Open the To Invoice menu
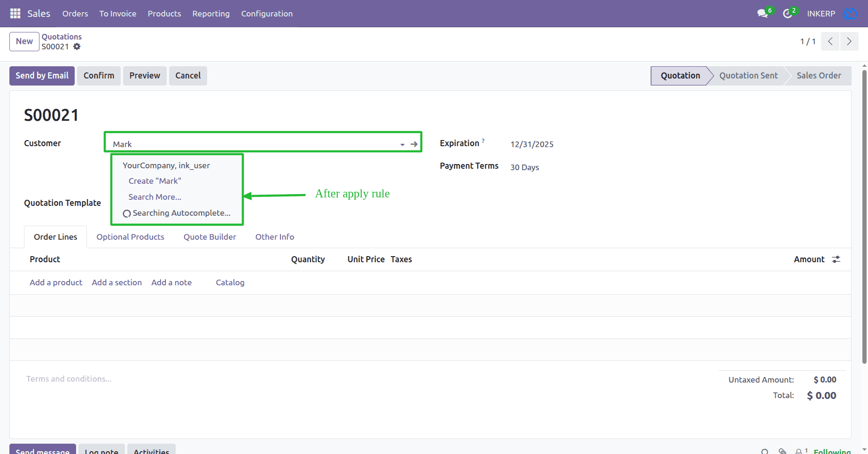Screen dimensions: 868x454 [118, 14]
